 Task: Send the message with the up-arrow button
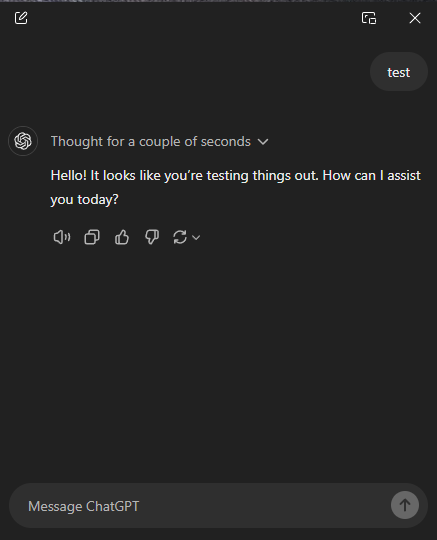pos(405,505)
